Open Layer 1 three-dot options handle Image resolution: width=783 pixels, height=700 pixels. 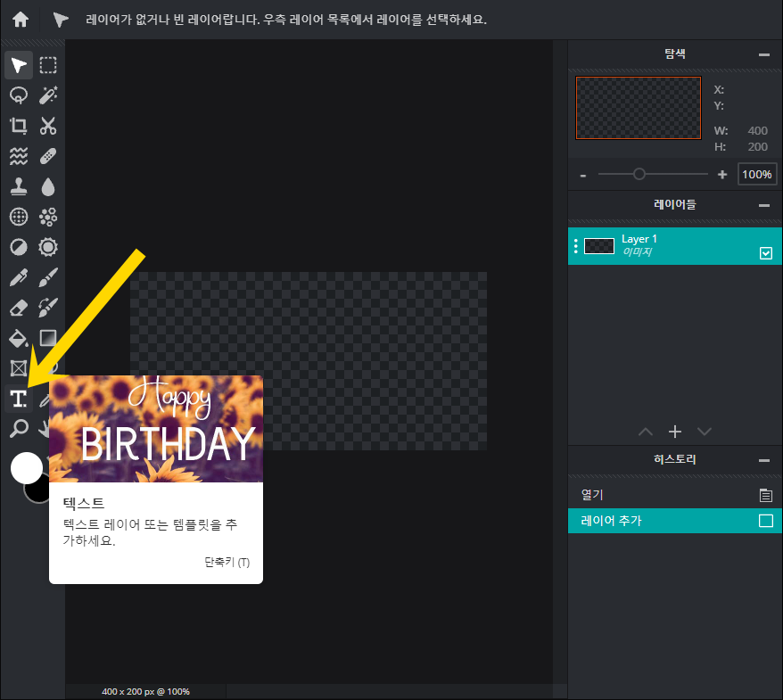(575, 246)
